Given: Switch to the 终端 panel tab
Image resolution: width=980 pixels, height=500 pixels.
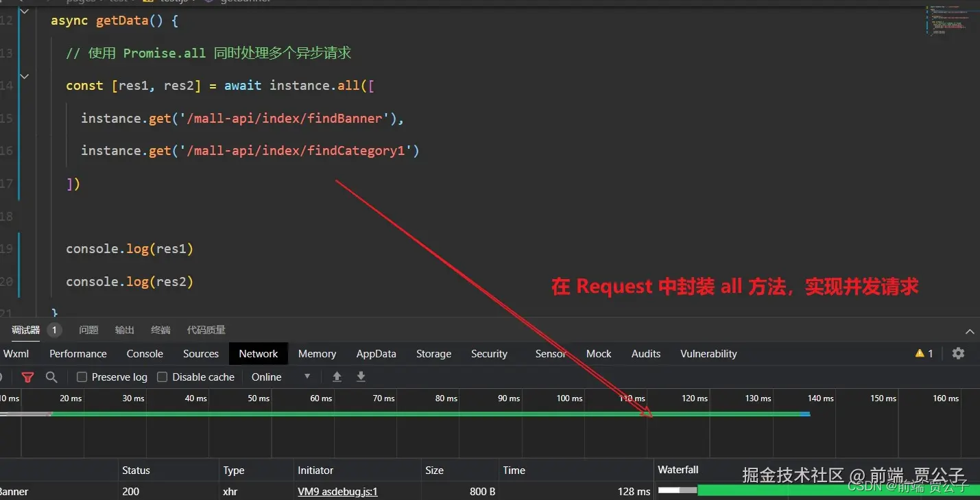Looking at the screenshot, I should pos(160,330).
